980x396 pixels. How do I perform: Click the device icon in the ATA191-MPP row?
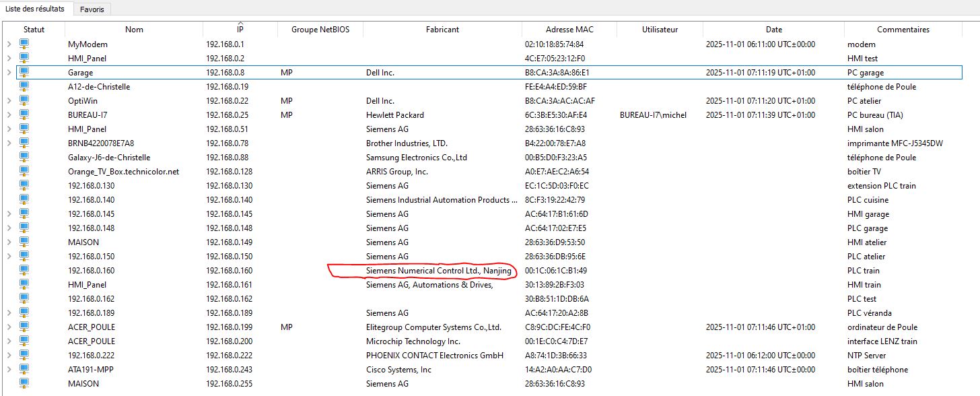25,370
